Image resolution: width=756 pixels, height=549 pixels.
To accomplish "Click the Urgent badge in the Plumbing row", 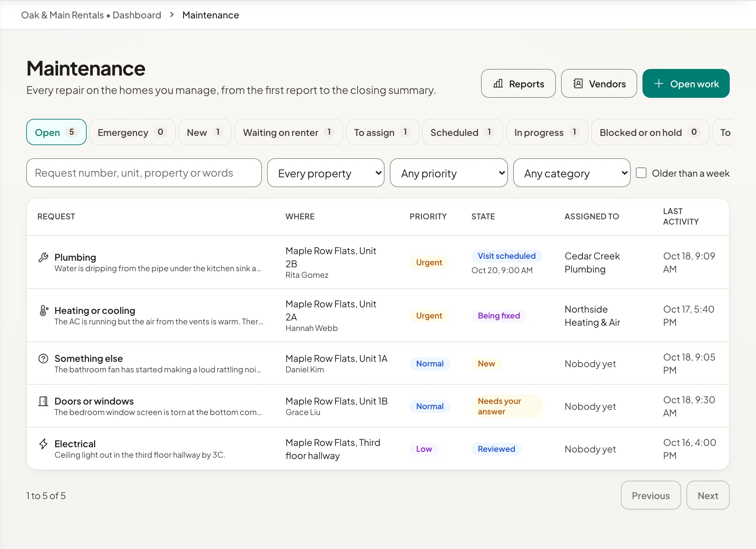I will pos(429,262).
